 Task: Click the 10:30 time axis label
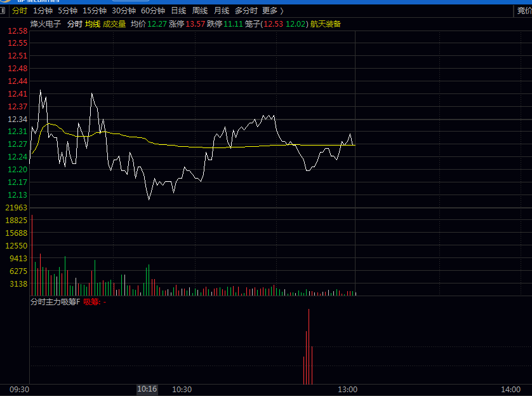182,390
